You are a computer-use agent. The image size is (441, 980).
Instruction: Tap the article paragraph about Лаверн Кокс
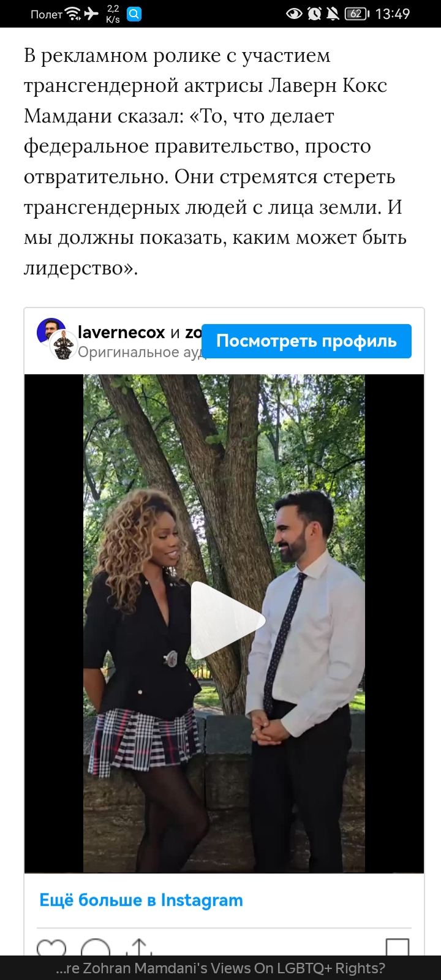click(216, 162)
